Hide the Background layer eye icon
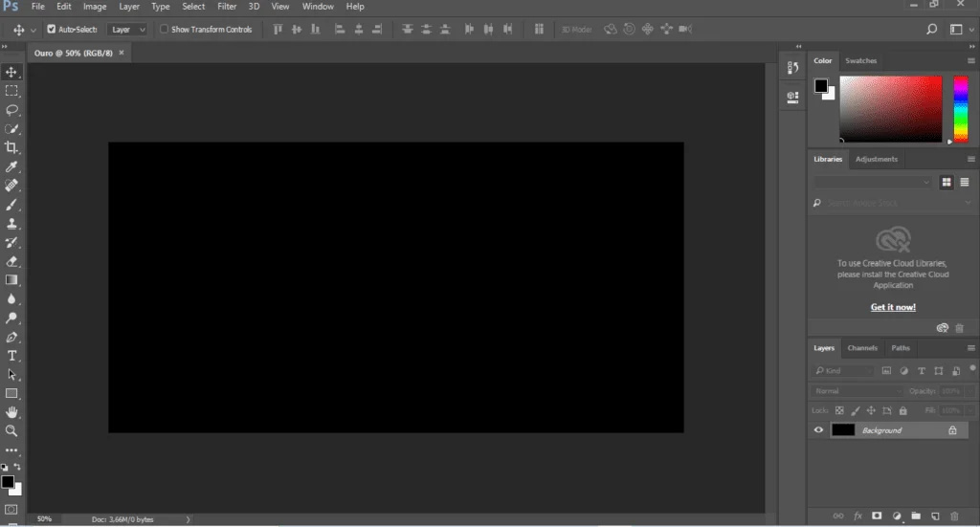Screen dimensions: 980x527 point(818,430)
